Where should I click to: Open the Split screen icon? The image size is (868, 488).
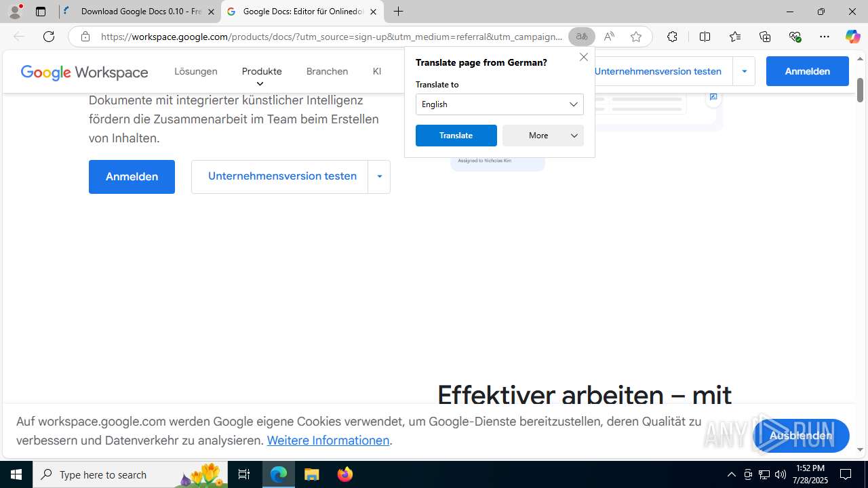click(x=705, y=37)
